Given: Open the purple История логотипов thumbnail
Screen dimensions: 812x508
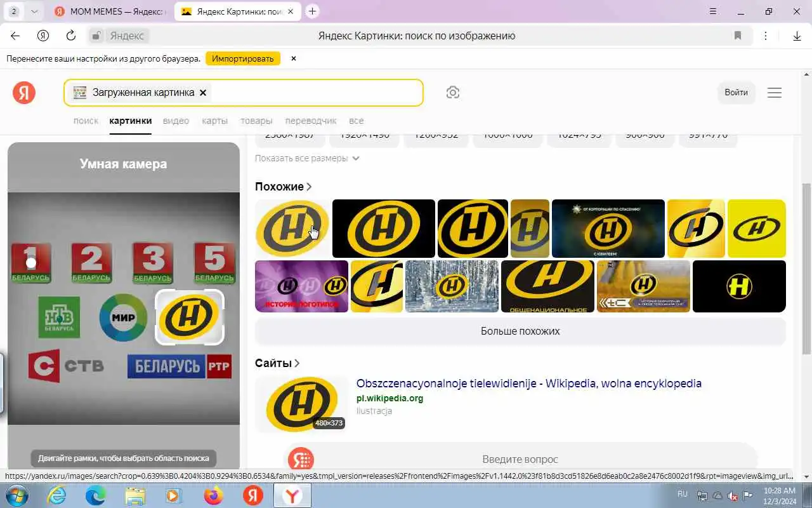Looking at the screenshot, I should (301, 286).
